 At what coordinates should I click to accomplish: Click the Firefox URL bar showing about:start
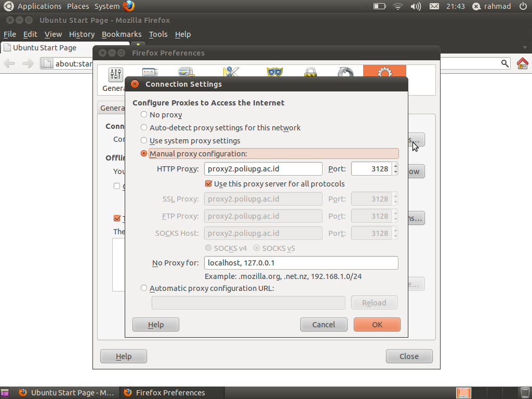tap(66, 63)
